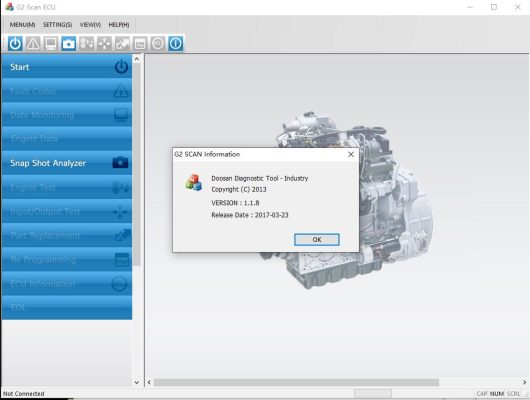
Task: Open Snap Shot Analyzer in side panel
Action: click(x=67, y=163)
